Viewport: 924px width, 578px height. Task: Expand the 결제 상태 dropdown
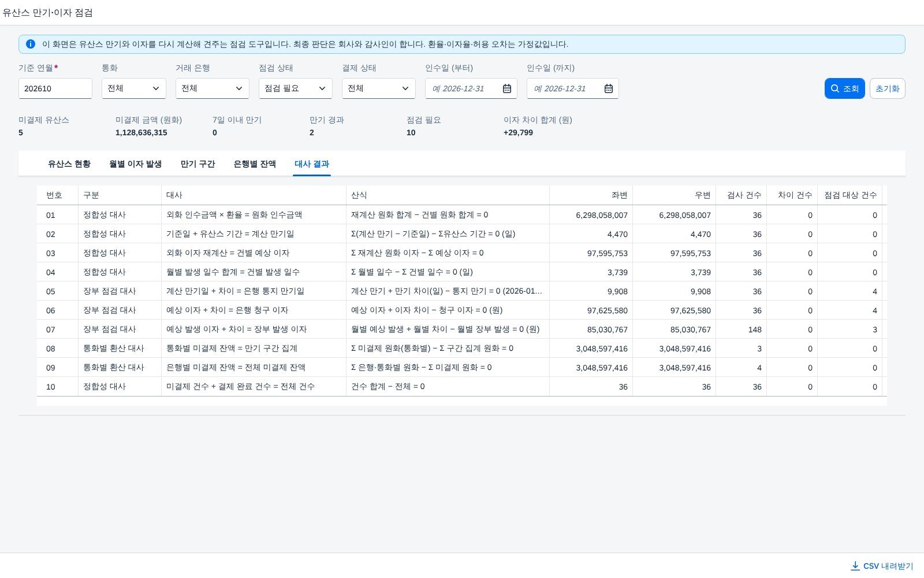click(379, 88)
